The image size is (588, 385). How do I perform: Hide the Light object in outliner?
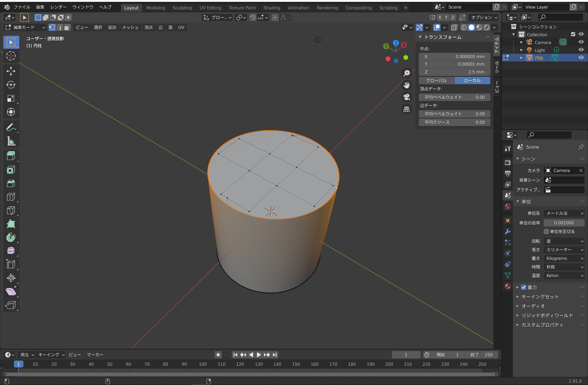581,50
